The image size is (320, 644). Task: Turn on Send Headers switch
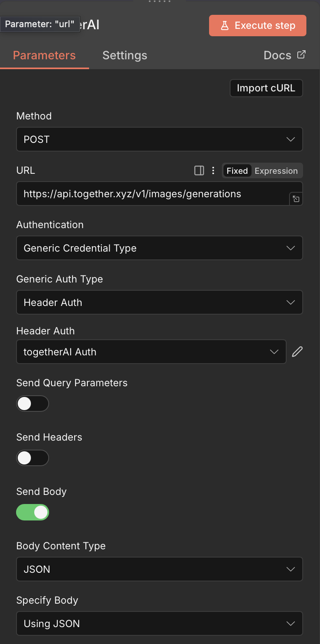pyautogui.click(x=33, y=458)
